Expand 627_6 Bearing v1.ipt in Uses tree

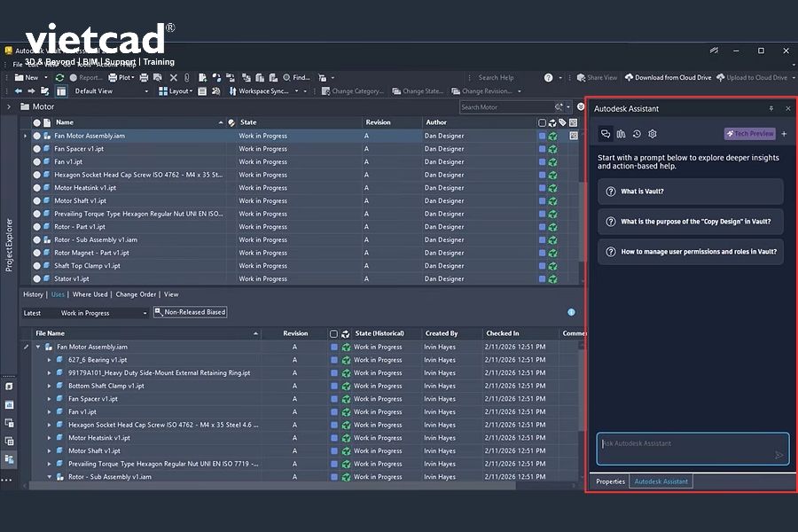click(x=50, y=360)
